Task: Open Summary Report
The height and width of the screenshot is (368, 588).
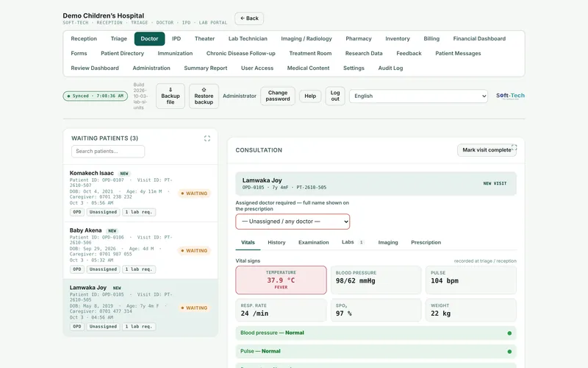Action: pyautogui.click(x=206, y=68)
